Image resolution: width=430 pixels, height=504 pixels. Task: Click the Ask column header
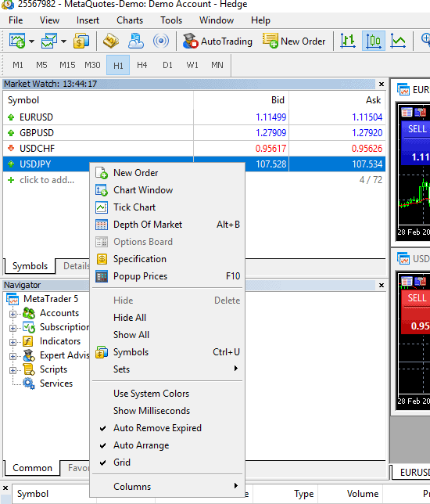click(x=337, y=100)
